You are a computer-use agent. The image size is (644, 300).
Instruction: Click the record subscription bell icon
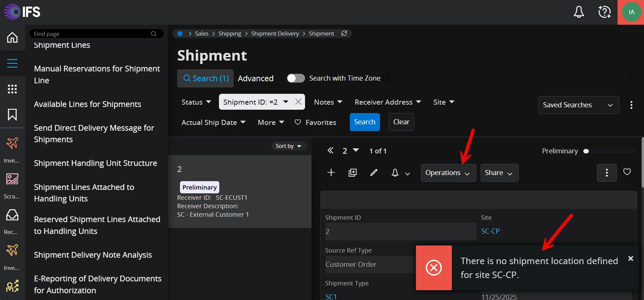coord(395,173)
